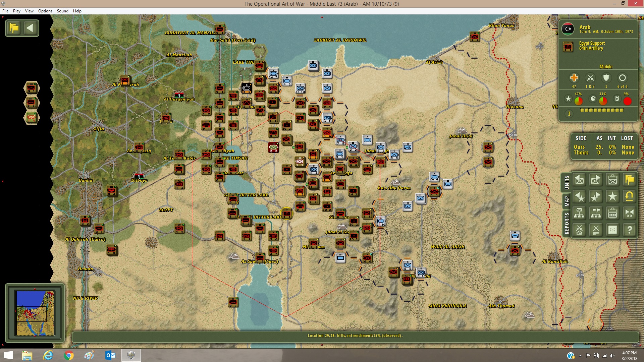Click the jerrycan supply icon
This screenshot has width=644, height=362.
[x=617, y=99]
